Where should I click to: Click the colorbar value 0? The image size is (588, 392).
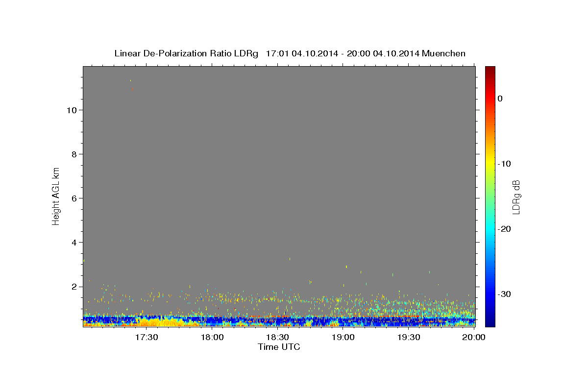[x=500, y=98]
